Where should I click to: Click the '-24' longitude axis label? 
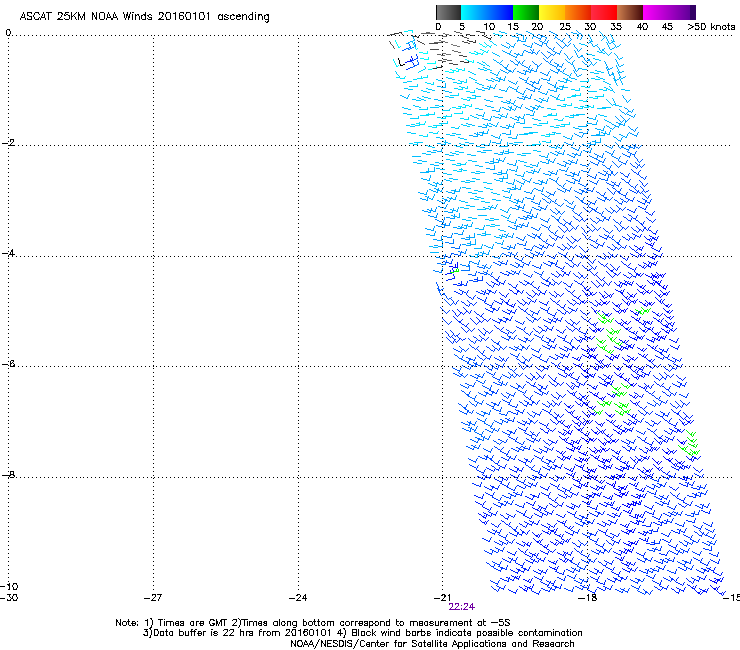tap(298, 598)
